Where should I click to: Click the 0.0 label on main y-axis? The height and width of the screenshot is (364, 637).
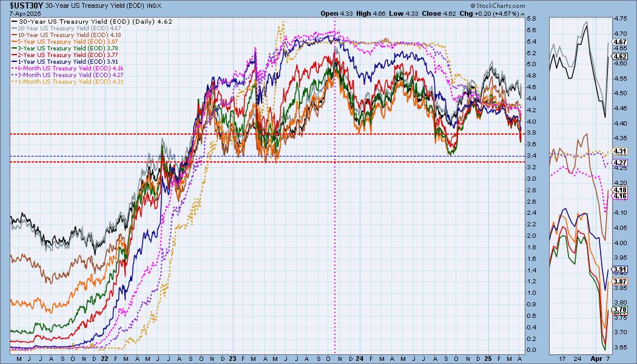[x=531, y=350]
